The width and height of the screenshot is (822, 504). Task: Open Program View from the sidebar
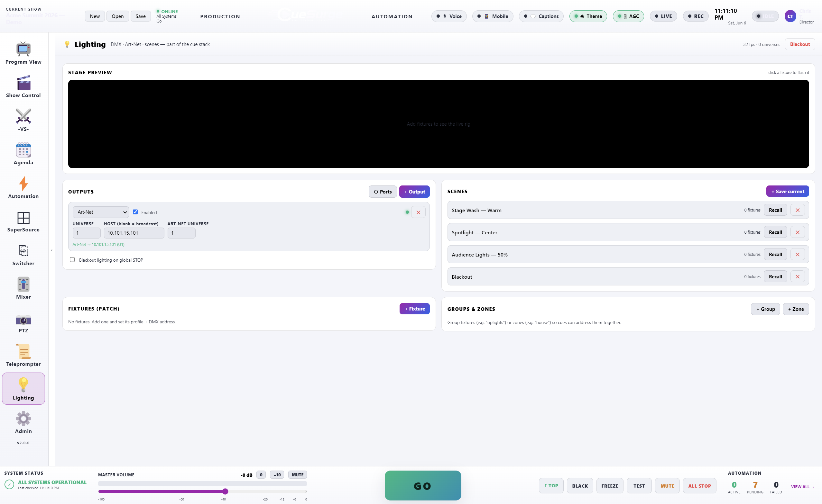tap(23, 53)
